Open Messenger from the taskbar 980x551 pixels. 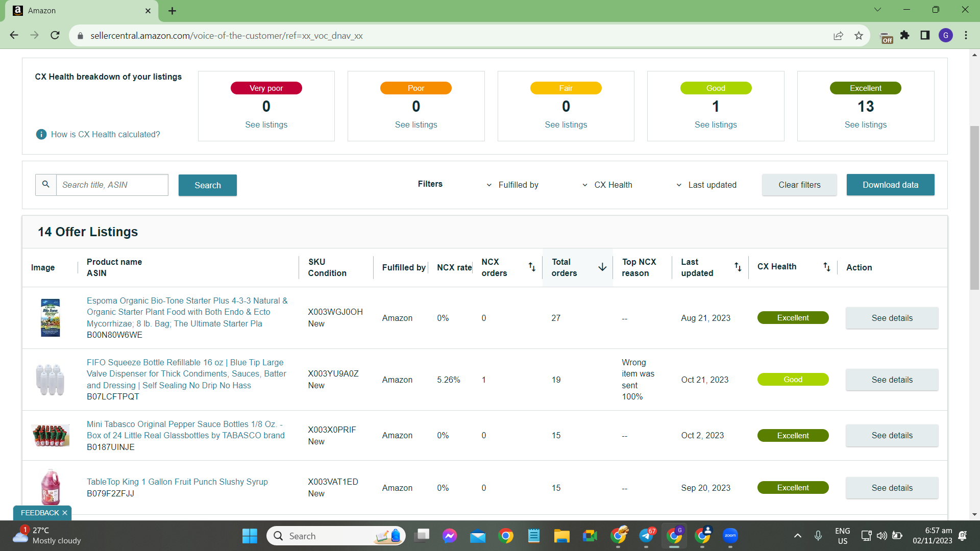(x=450, y=536)
